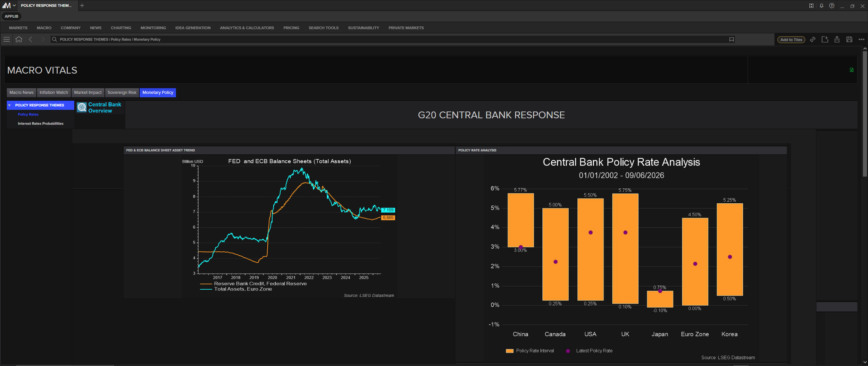The image size is (868, 366).
Task: Click the Add to Tiles button
Action: [x=791, y=40]
